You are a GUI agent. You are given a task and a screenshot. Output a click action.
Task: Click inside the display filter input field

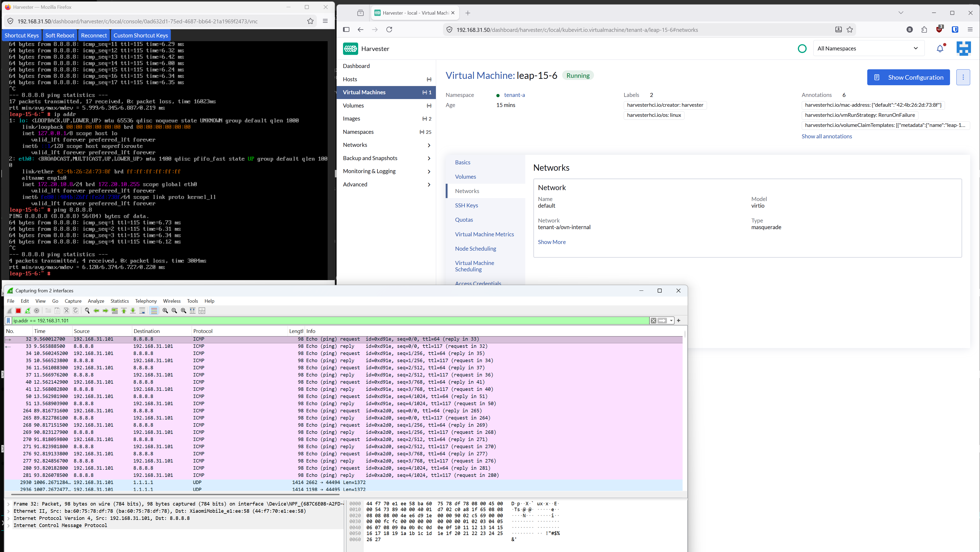click(x=152, y=320)
